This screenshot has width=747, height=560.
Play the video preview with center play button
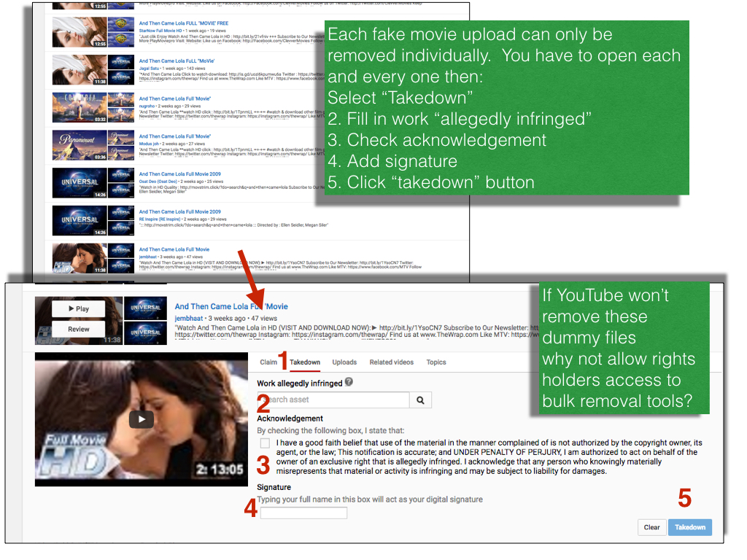pyautogui.click(x=142, y=419)
